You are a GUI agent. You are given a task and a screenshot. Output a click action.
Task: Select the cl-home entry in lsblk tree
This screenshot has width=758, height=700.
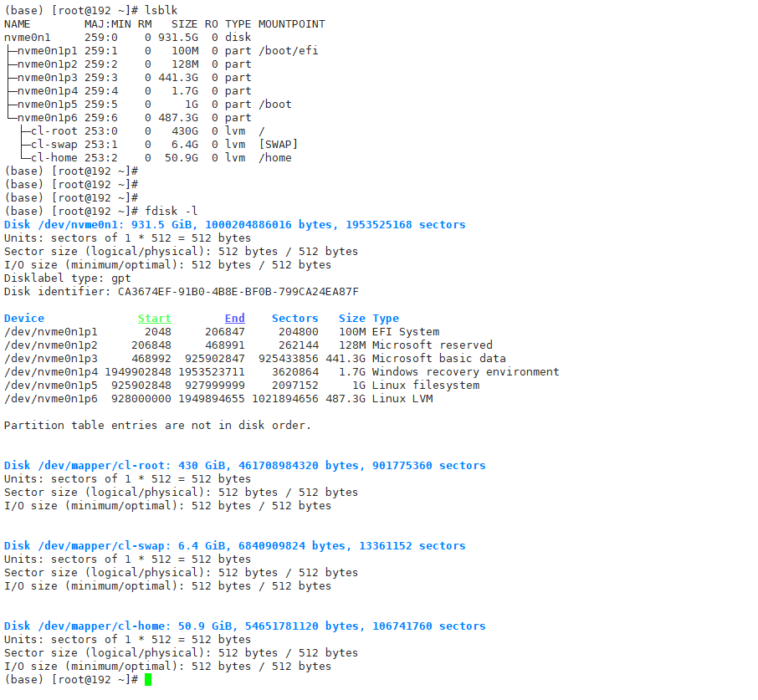coord(54,158)
